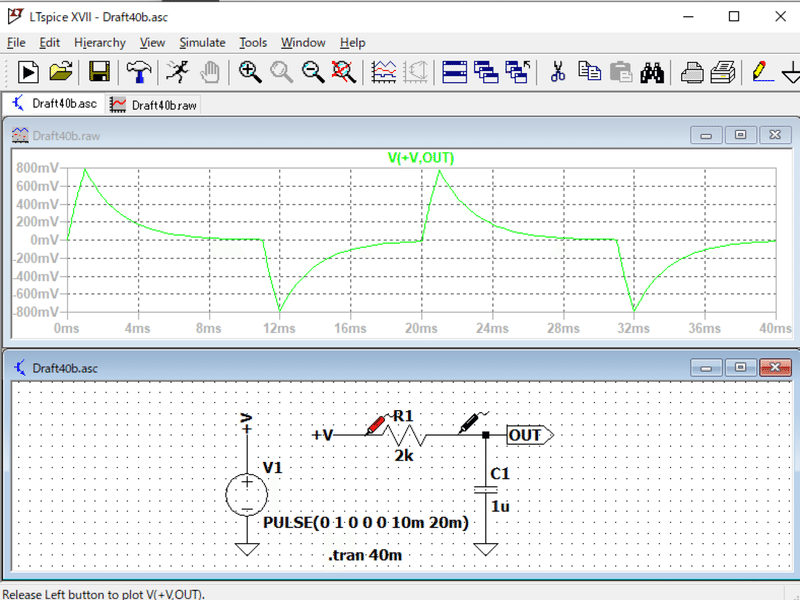The height and width of the screenshot is (600, 800).
Task: Select the Zoom In magnifier icon
Action: 250,72
